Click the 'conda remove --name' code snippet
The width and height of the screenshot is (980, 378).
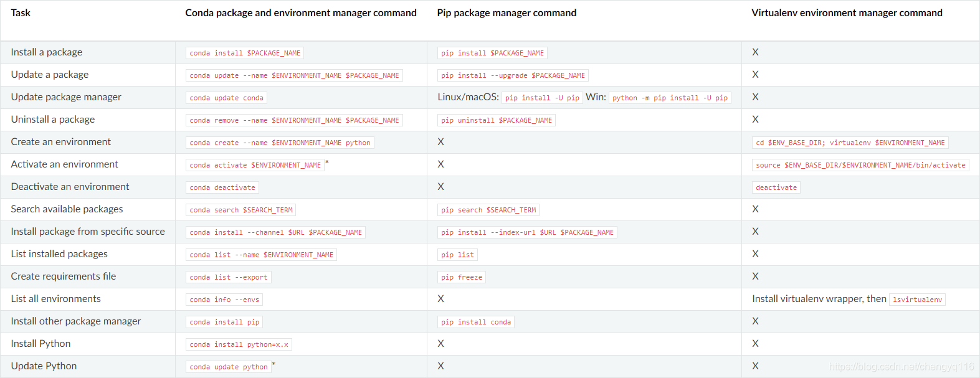pyautogui.click(x=295, y=120)
